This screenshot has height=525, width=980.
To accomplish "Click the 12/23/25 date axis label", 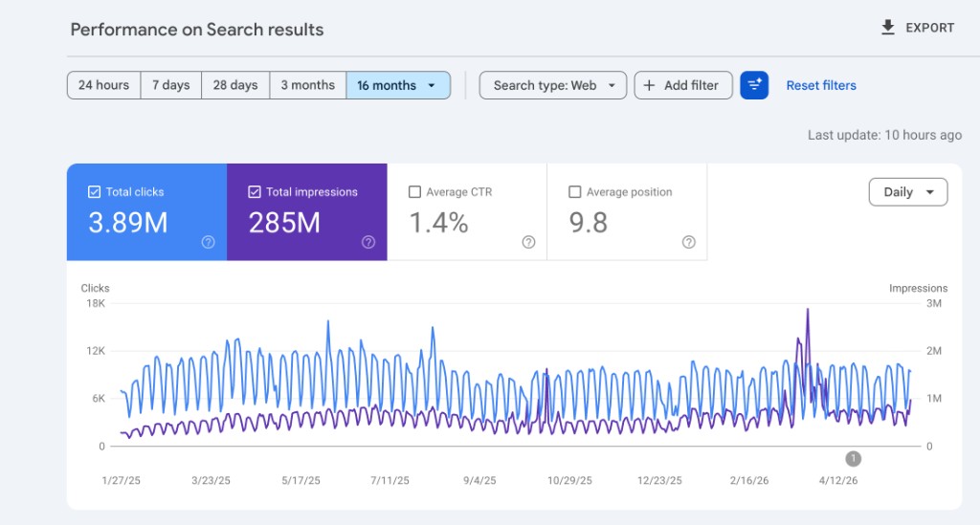I will tap(659, 481).
